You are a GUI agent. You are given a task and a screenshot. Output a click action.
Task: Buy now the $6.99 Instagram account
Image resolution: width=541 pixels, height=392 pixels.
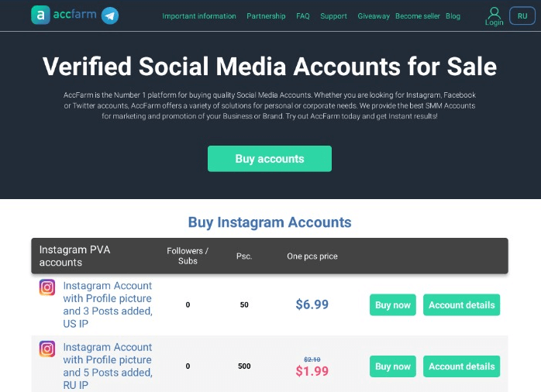(x=393, y=304)
